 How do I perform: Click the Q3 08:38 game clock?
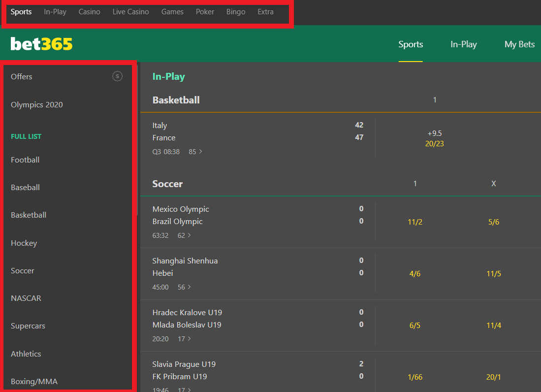click(x=166, y=152)
